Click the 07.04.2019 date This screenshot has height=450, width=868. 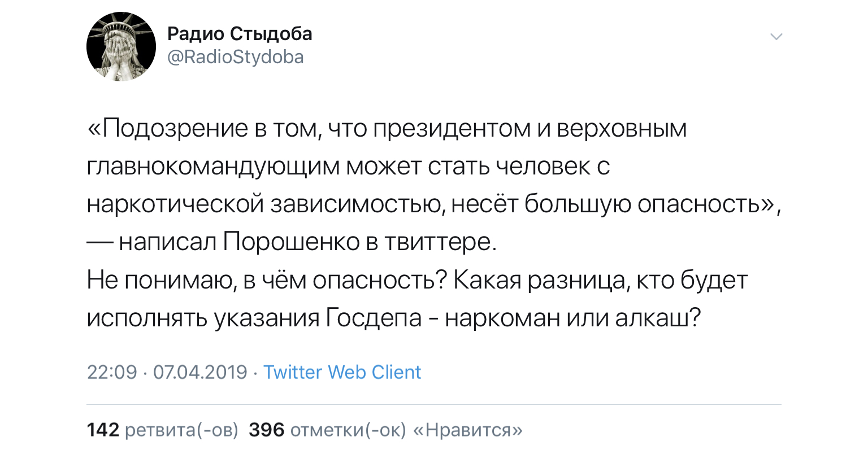200,372
